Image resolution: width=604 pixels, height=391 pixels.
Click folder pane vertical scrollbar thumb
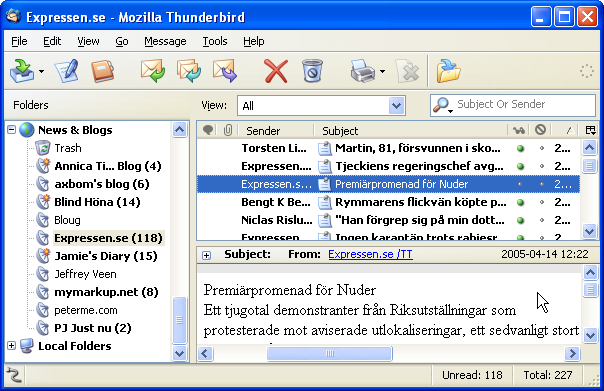[x=179, y=320]
